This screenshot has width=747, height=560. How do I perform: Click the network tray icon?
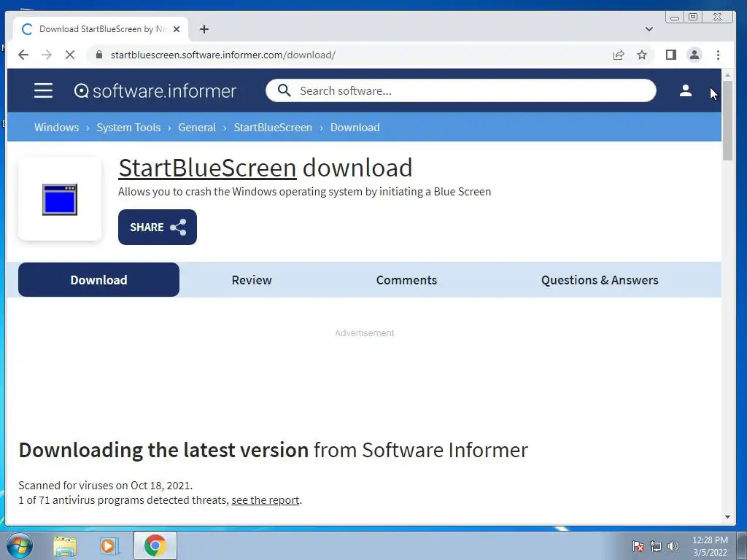point(656,546)
